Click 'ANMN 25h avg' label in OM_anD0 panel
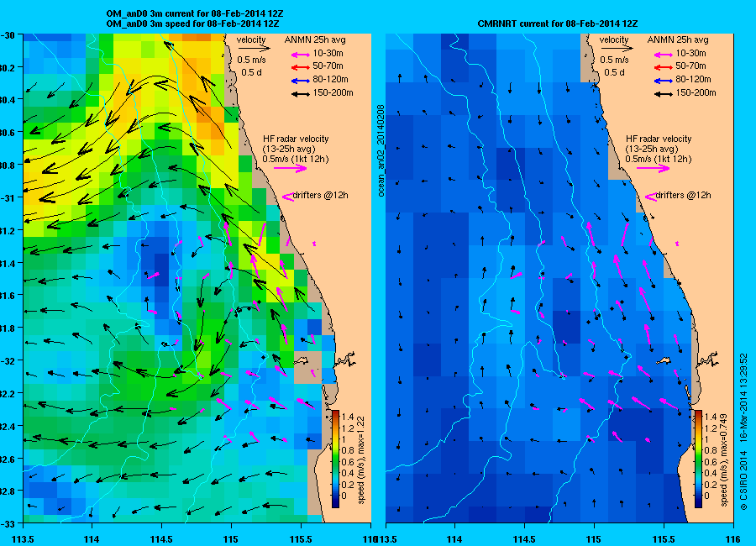Screen dimensions: 756x546 pyautogui.click(x=315, y=39)
